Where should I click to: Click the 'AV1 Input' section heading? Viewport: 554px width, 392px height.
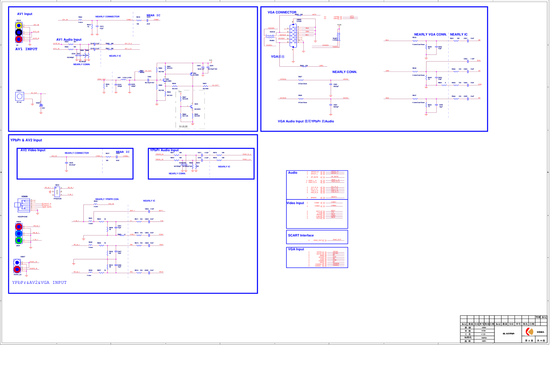click(x=24, y=14)
